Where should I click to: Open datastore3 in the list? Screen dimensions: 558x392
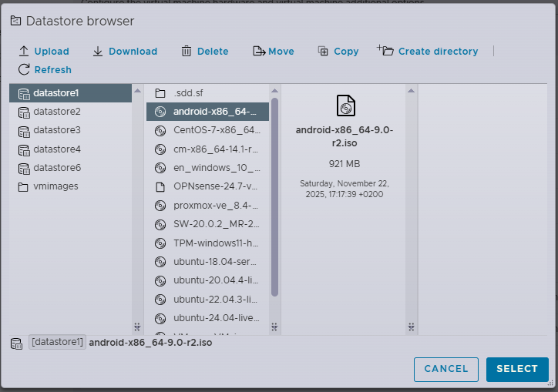70,130
